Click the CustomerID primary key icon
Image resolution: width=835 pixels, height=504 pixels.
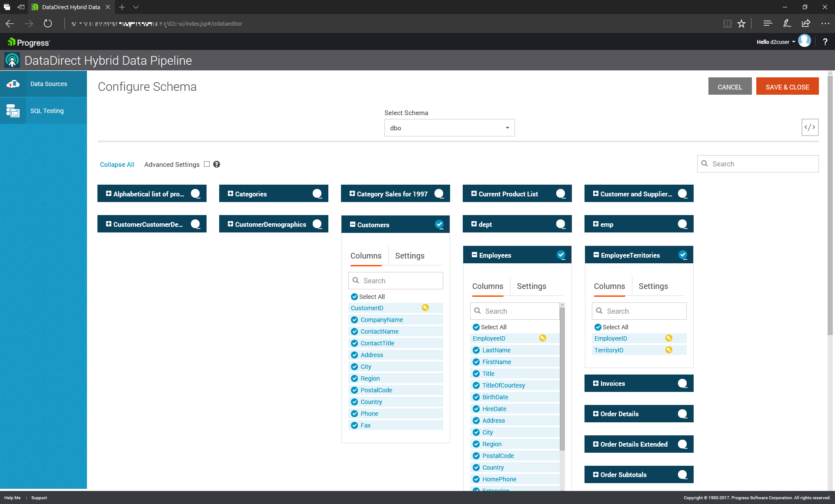[x=425, y=308]
